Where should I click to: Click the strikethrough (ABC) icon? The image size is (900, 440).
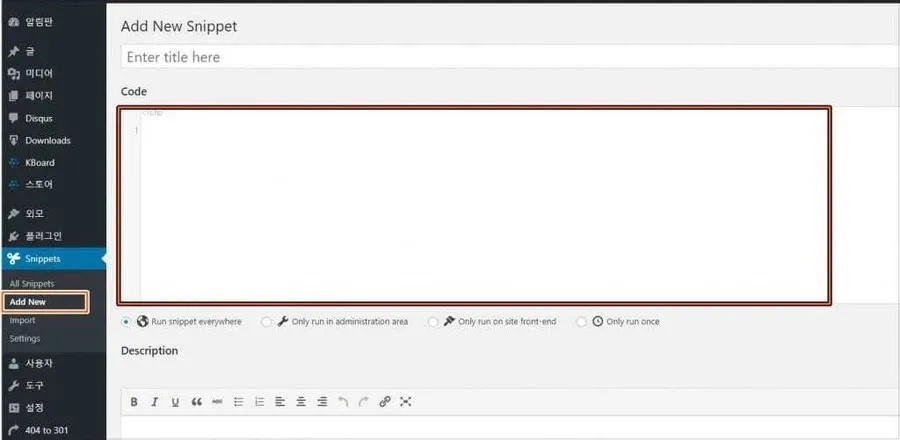coord(217,402)
